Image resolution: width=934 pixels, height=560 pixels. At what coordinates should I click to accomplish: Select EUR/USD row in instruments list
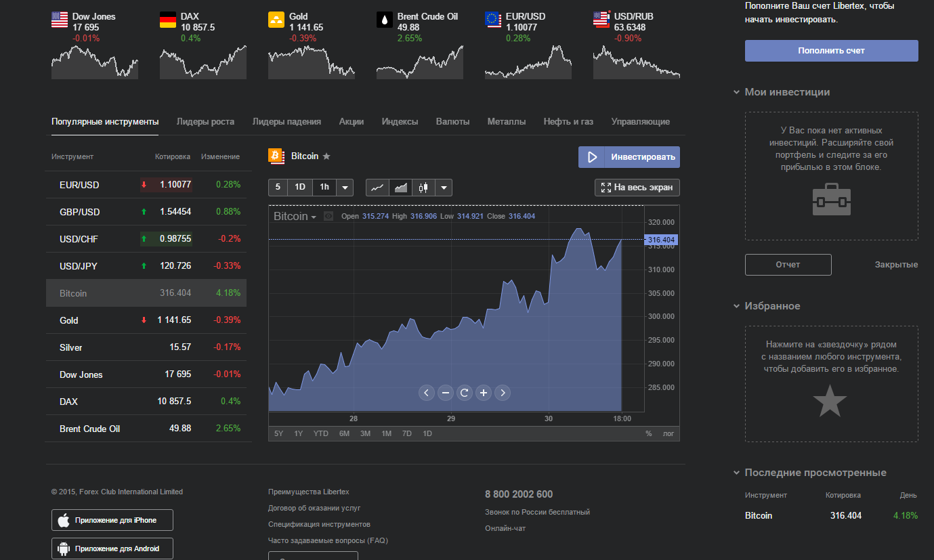pos(146,184)
